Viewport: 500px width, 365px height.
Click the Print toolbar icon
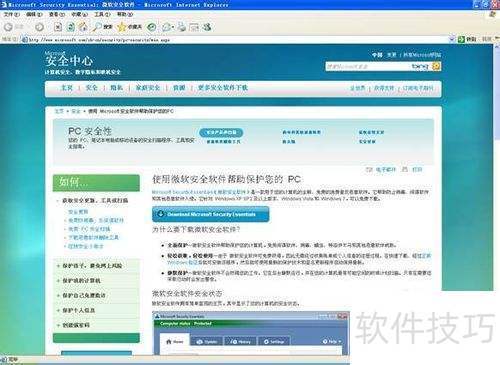(x=182, y=27)
